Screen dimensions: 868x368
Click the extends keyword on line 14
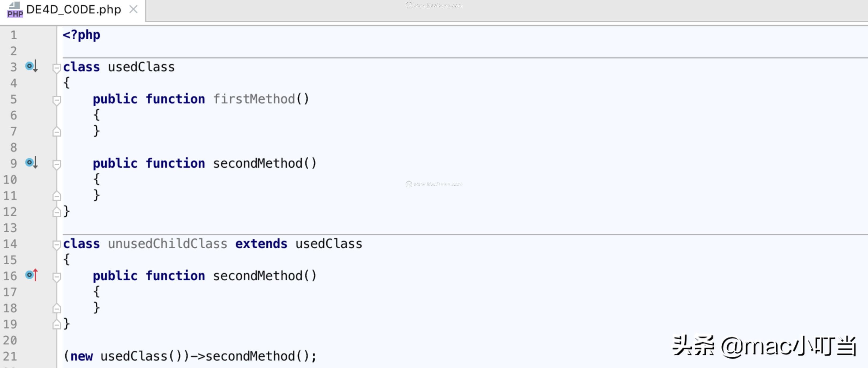tap(261, 244)
